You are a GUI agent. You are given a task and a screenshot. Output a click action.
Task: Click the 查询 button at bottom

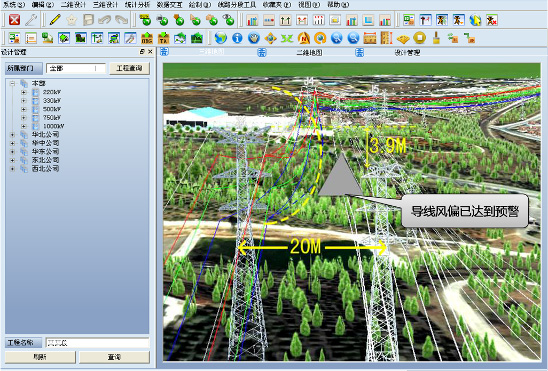[x=114, y=357]
